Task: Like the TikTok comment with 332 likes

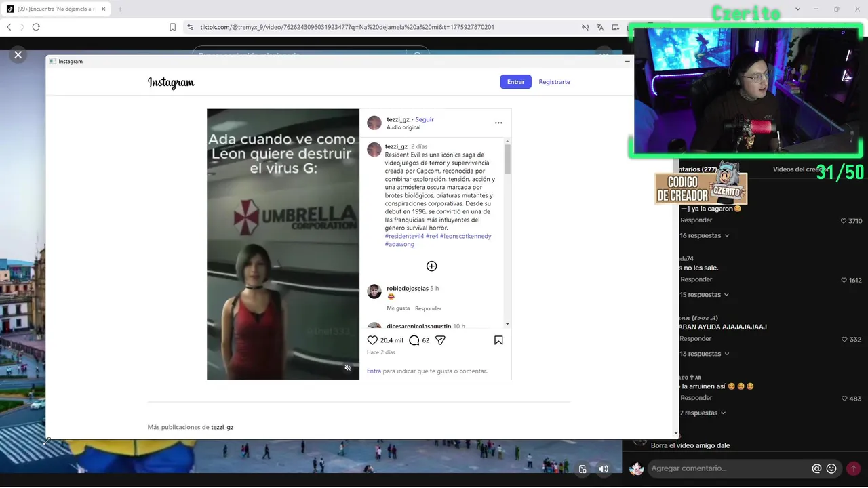Action: [x=844, y=339]
